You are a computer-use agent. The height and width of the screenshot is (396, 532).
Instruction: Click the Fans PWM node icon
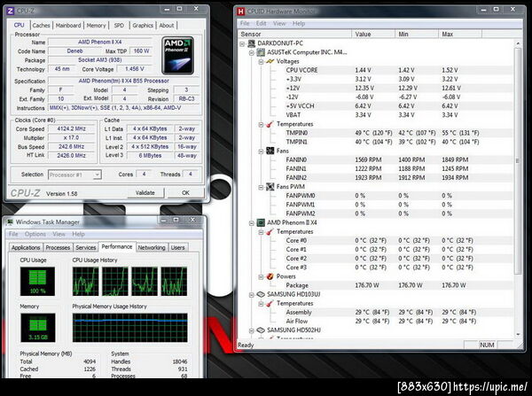[270, 186]
